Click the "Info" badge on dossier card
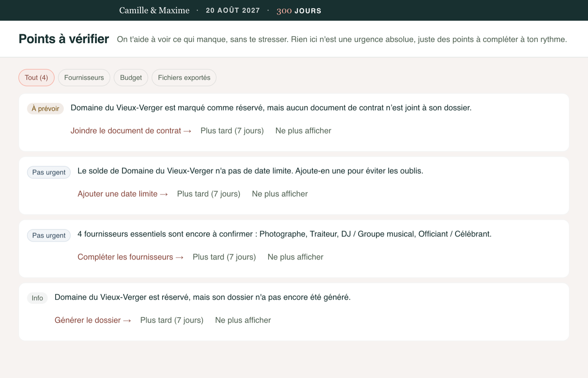Viewport: 588px width, 378px height. coord(37,298)
